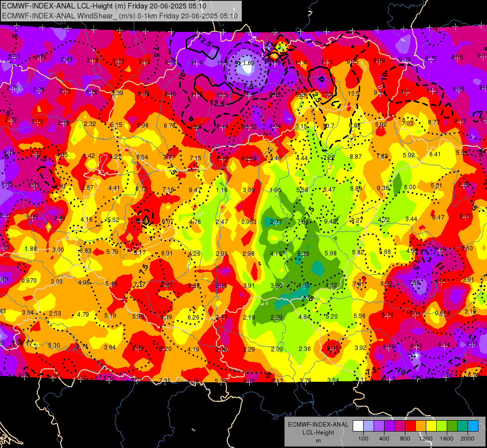Click the legend tick value '1600'
Screen dimensions: 487x448
(x=447, y=439)
